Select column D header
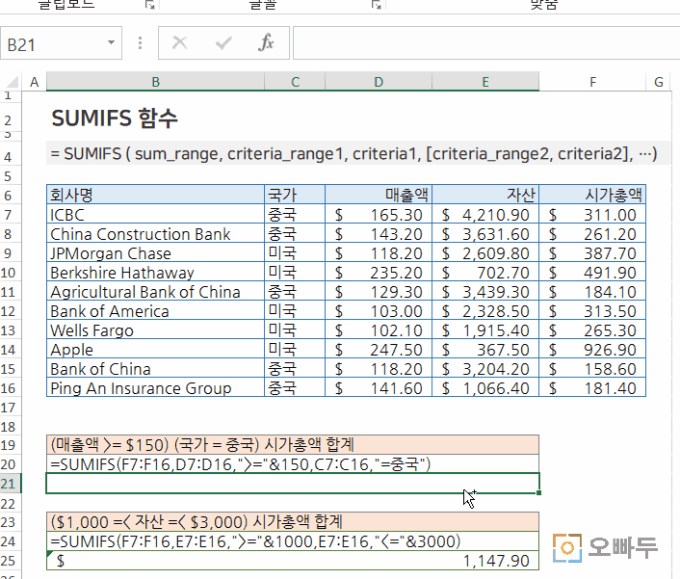The height and width of the screenshot is (579, 680). pyautogui.click(x=379, y=82)
